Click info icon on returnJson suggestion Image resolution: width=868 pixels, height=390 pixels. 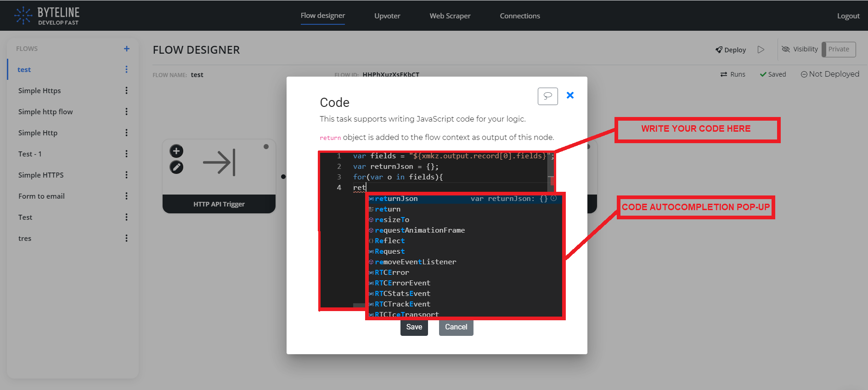click(x=554, y=199)
